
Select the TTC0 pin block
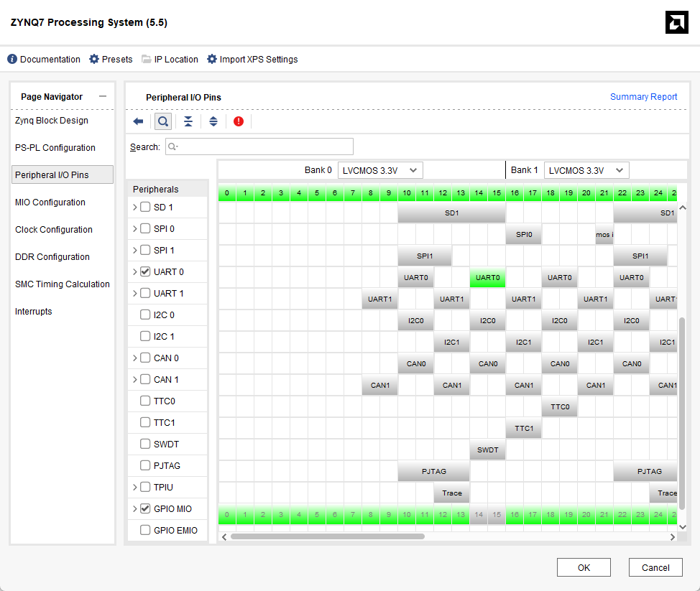(x=560, y=406)
